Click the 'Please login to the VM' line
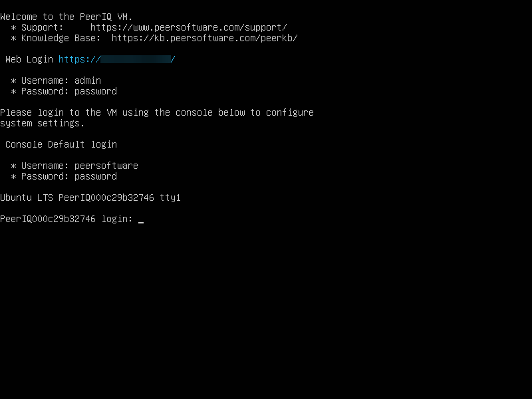 click(157, 112)
